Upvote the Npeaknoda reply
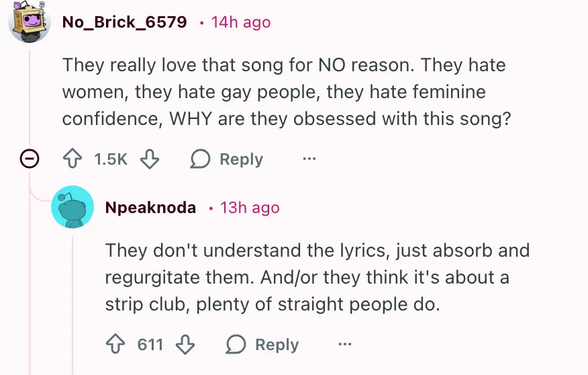Screen dimensions: 588x375 [115, 345]
